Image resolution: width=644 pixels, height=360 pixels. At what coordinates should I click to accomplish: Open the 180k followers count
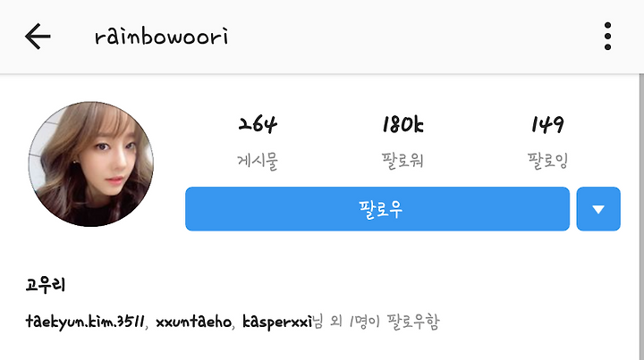click(402, 125)
